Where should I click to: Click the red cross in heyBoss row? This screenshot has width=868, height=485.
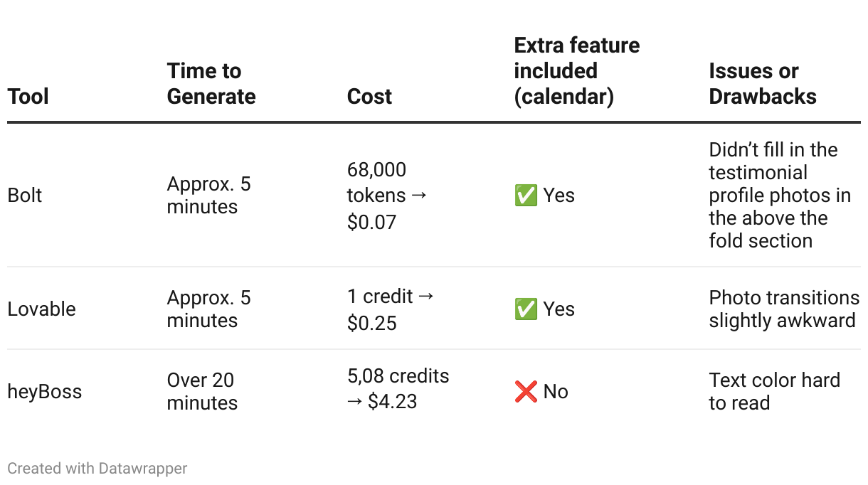[526, 392]
